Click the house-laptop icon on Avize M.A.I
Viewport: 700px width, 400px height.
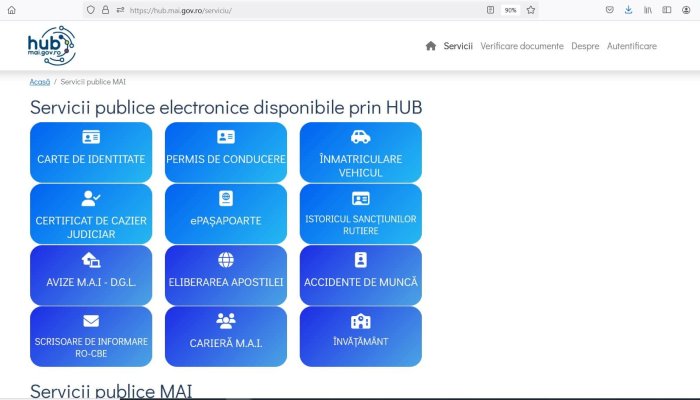[91, 260]
